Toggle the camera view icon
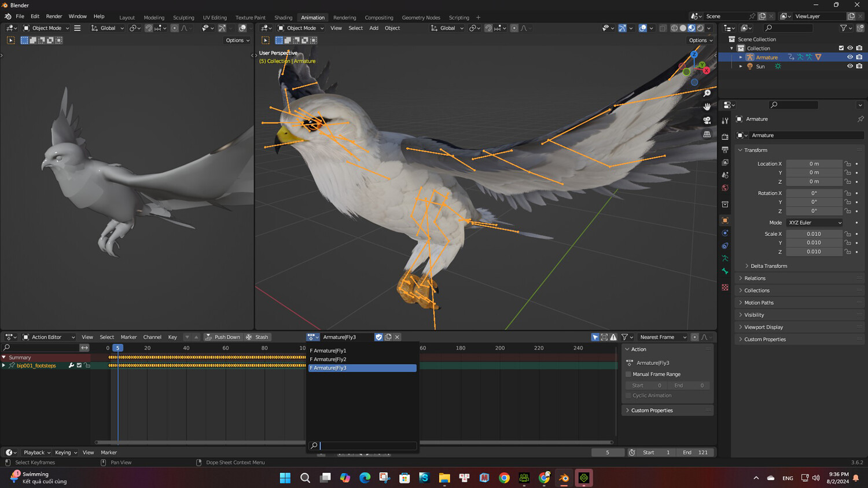 (707, 120)
